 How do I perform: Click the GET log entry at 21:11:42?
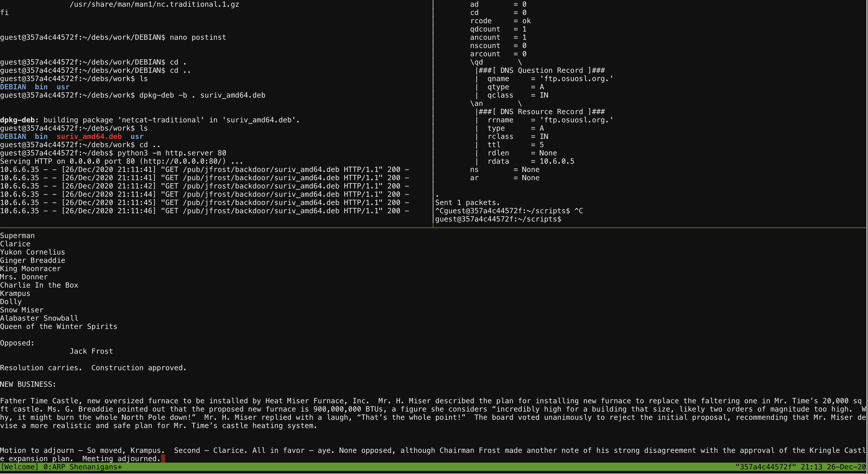coord(204,186)
